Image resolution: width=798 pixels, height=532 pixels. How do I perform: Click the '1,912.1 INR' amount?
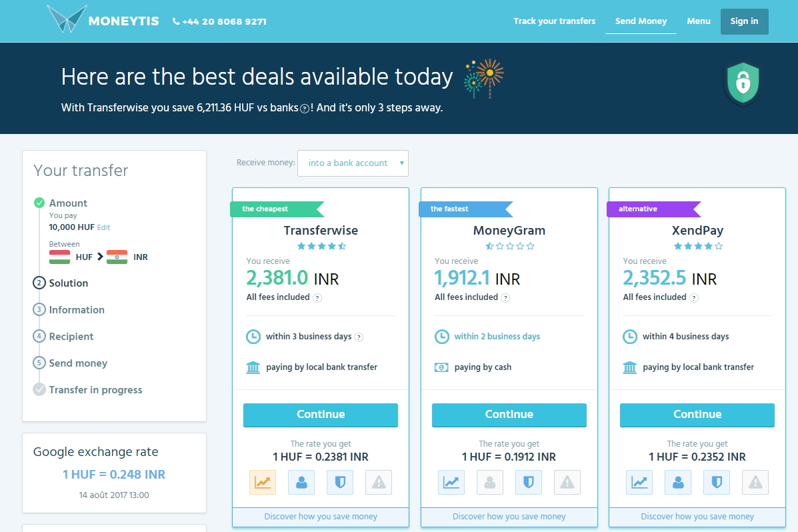pos(477,279)
